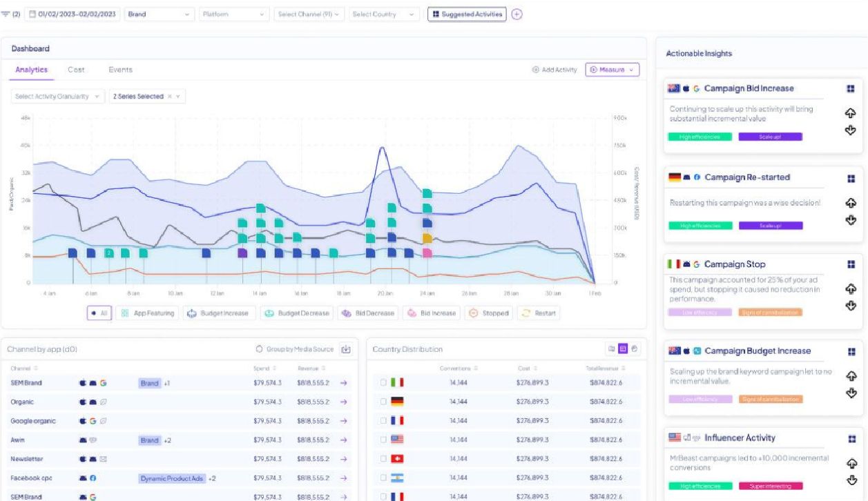Open Select Activity Granularity dropdown
The width and height of the screenshot is (868, 501).
point(58,97)
